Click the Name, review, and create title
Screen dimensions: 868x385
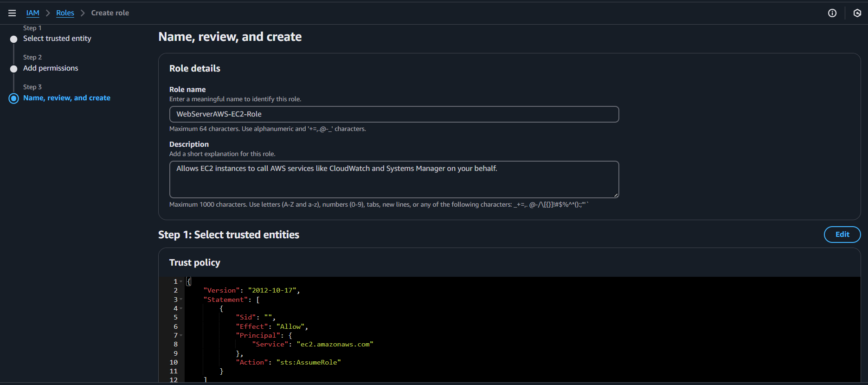point(230,37)
